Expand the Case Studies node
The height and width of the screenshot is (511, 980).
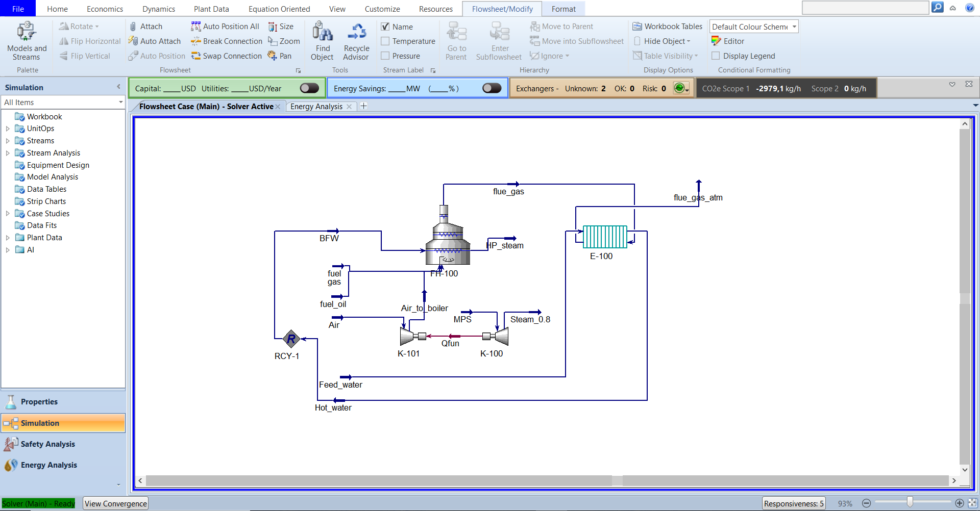pos(8,214)
